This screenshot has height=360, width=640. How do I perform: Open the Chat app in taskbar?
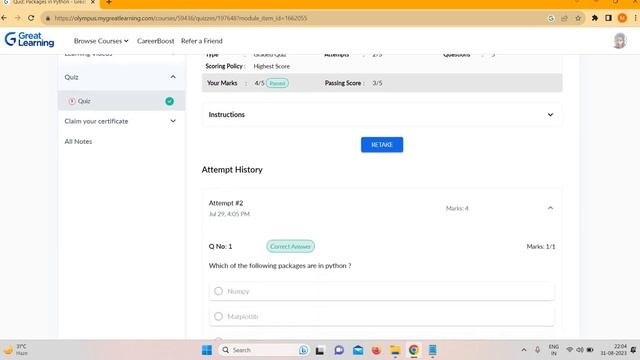[x=339, y=350]
